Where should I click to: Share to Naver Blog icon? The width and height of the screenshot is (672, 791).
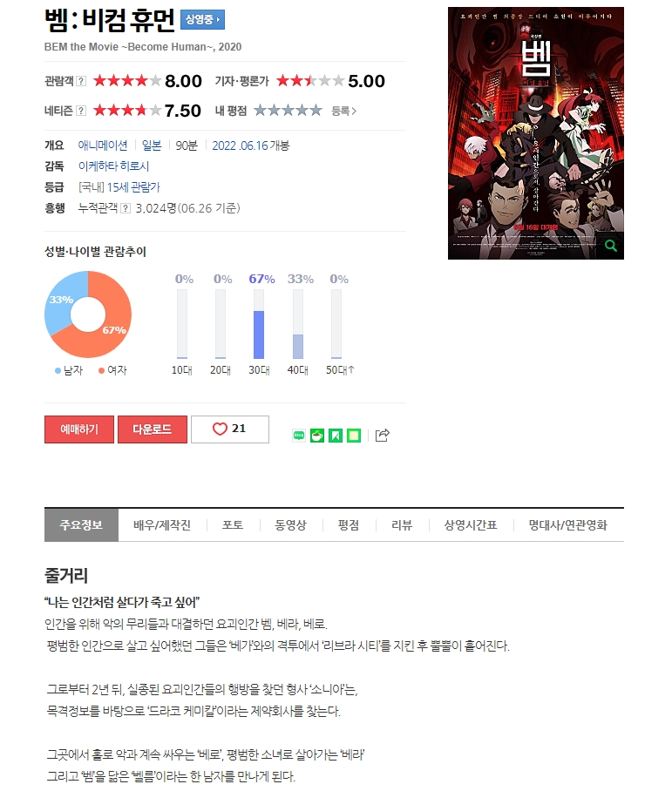click(x=299, y=436)
